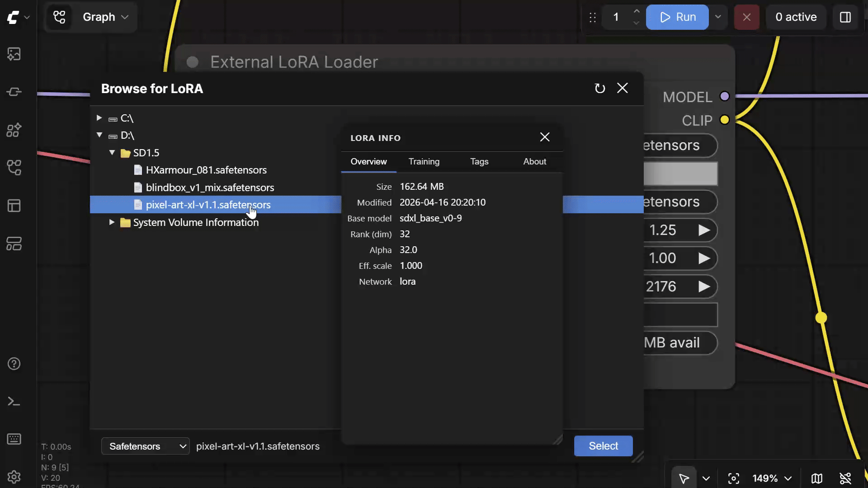
Task: Open the 149% zoom level dropdown
Action: tap(772, 478)
